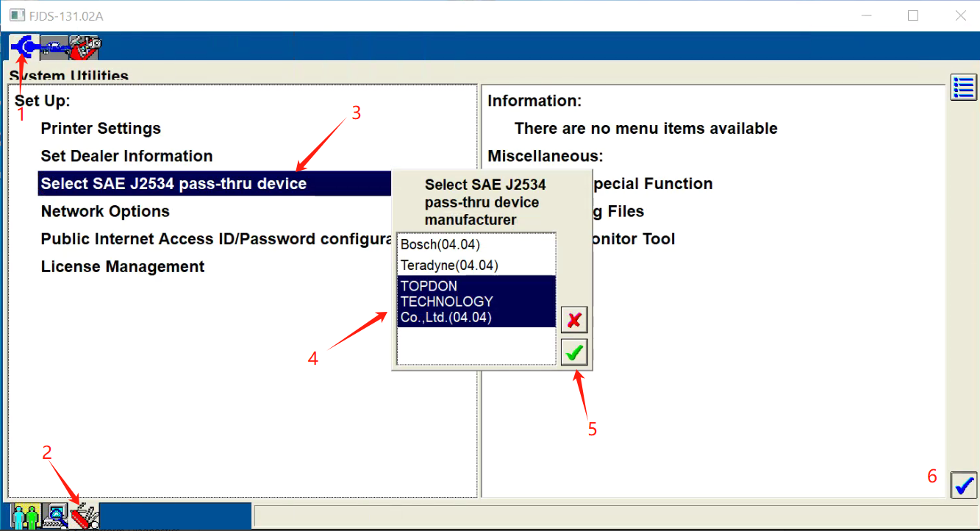Open Set Dealer Information
Image resolution: width=980 pixels, height=531 pixels.
click(x=126, y=156)
